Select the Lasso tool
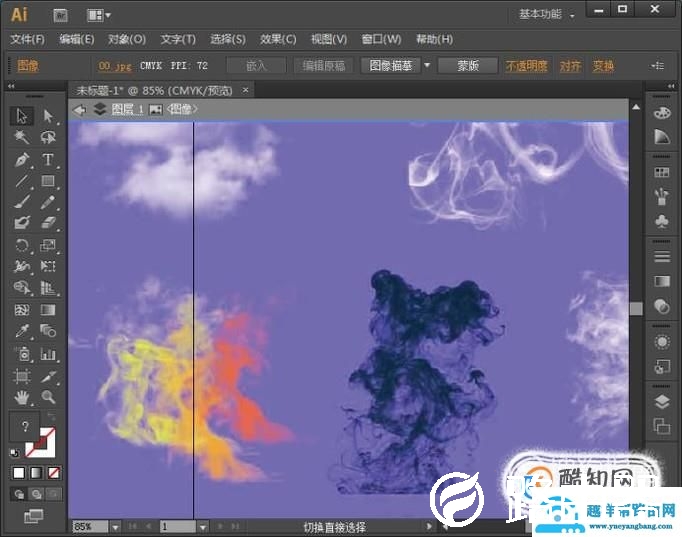682x537 pixels. 48,137
